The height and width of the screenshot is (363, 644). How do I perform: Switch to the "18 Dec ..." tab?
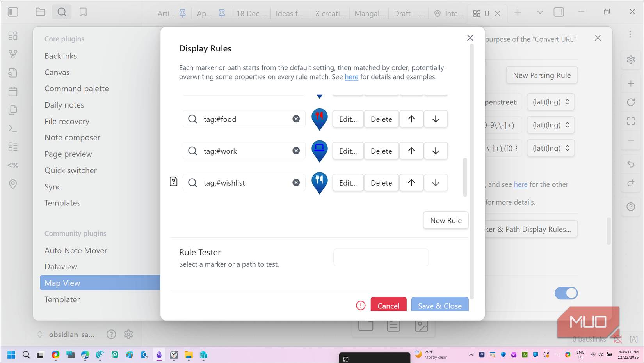pos(251,14)
